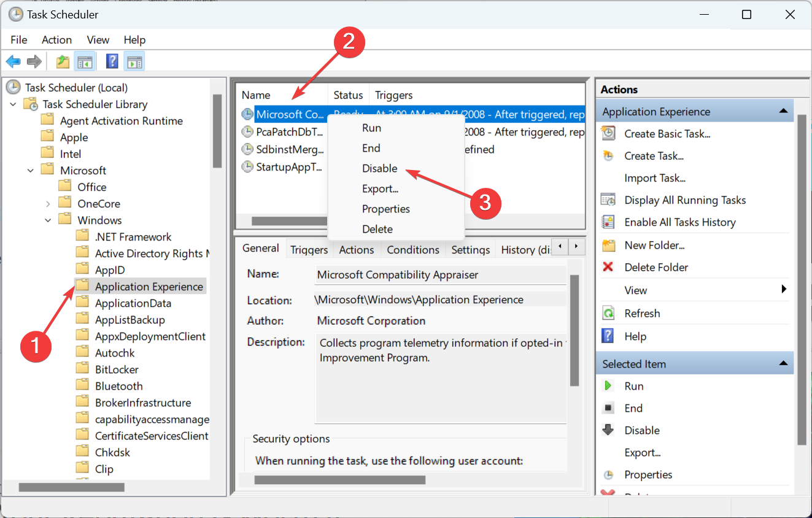This screenshot has width=812, height=518.
Task: Select the BitLocker folder
Action: point(117,369)
